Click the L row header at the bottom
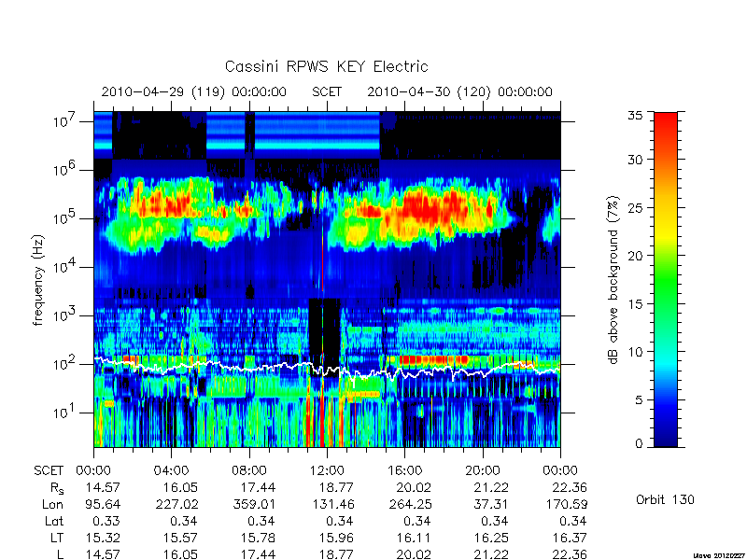Viewport: 747px width, 560px height. pos(60,554)
